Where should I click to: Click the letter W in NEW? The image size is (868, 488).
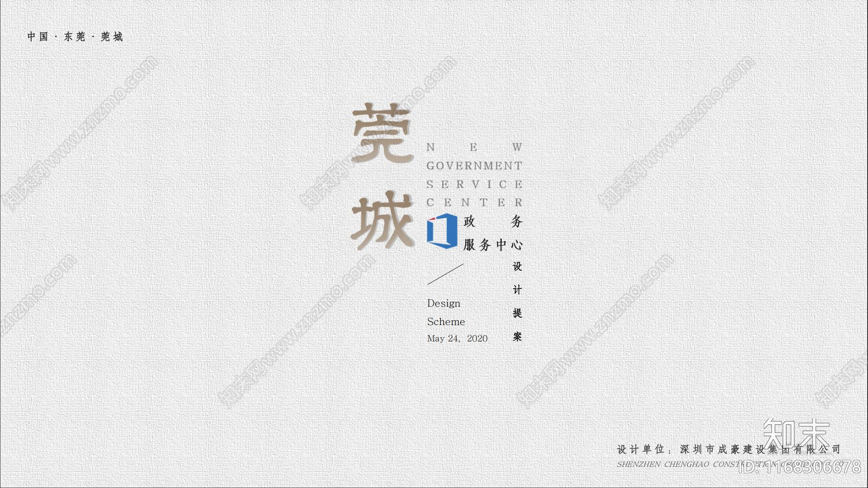[516, 147]
